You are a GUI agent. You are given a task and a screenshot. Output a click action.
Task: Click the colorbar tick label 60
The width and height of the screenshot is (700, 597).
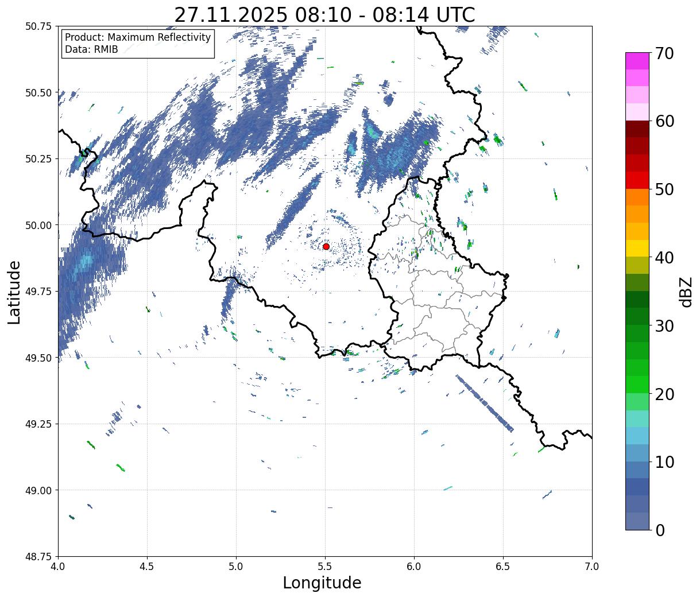click(664, 121)
